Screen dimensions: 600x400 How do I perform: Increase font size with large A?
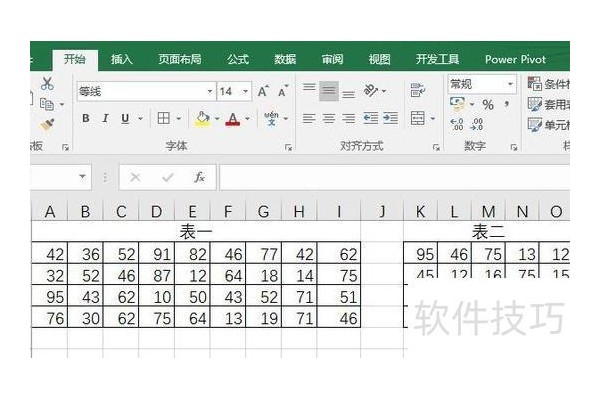[x=263, y=91]
